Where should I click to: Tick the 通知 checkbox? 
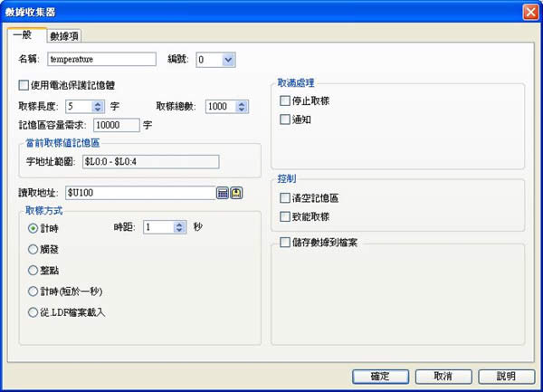[x=286, y=120]
